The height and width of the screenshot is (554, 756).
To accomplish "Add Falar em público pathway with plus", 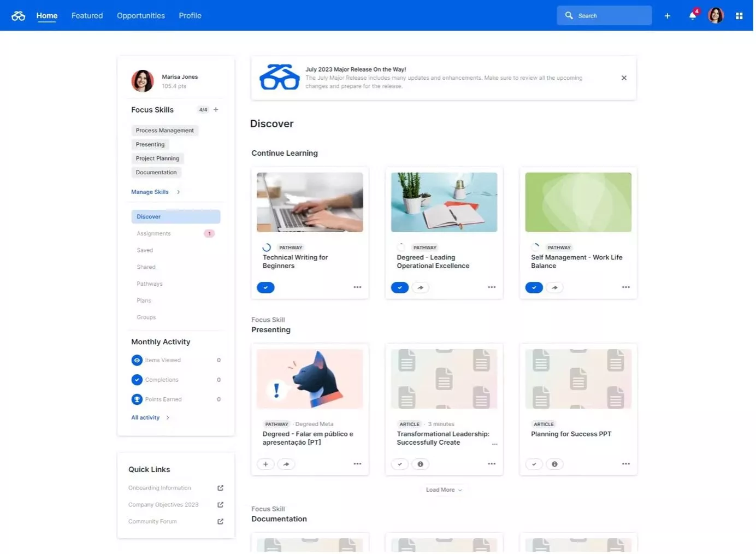I will tap(267, 465).
